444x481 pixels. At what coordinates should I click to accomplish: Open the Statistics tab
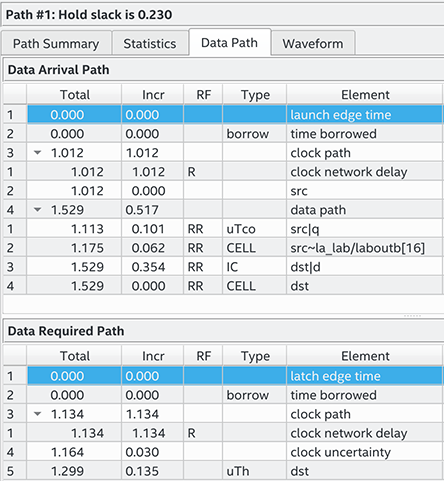(150, 43)
